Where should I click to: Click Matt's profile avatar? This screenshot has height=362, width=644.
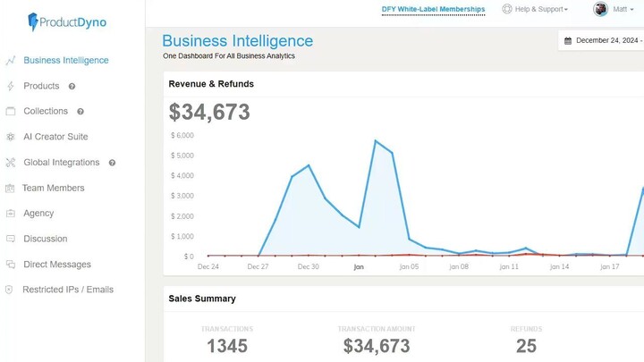coord(600,9)
